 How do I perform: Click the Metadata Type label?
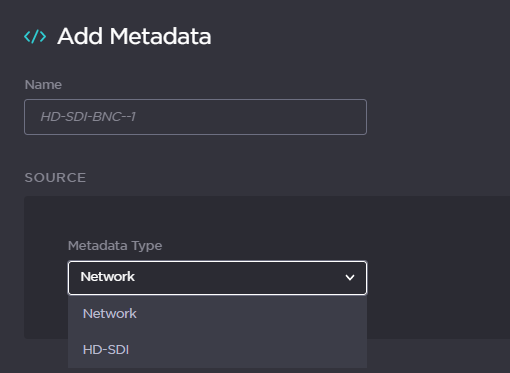(x=115, y=246)
